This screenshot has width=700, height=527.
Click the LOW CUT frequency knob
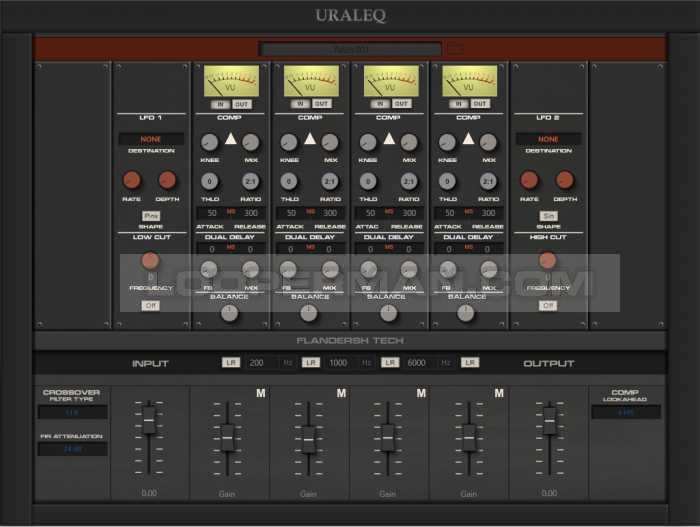click(x=150, y=260)
